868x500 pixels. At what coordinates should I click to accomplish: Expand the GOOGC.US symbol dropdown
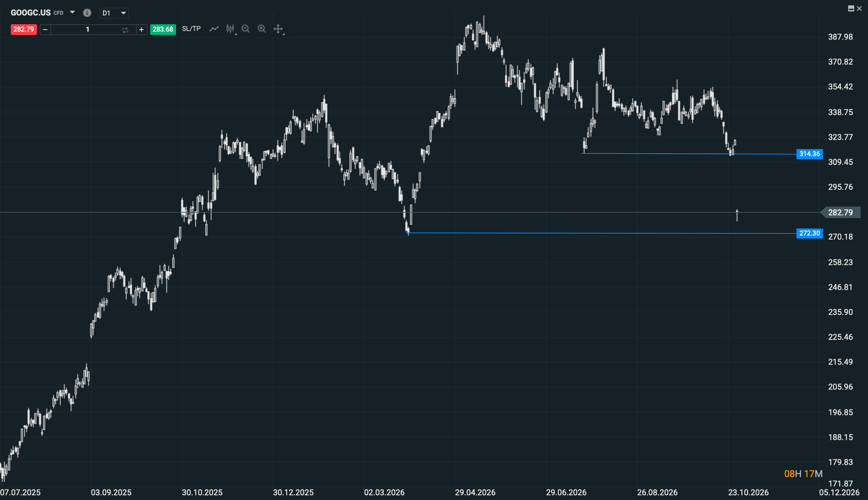click(x=72, y=12)
